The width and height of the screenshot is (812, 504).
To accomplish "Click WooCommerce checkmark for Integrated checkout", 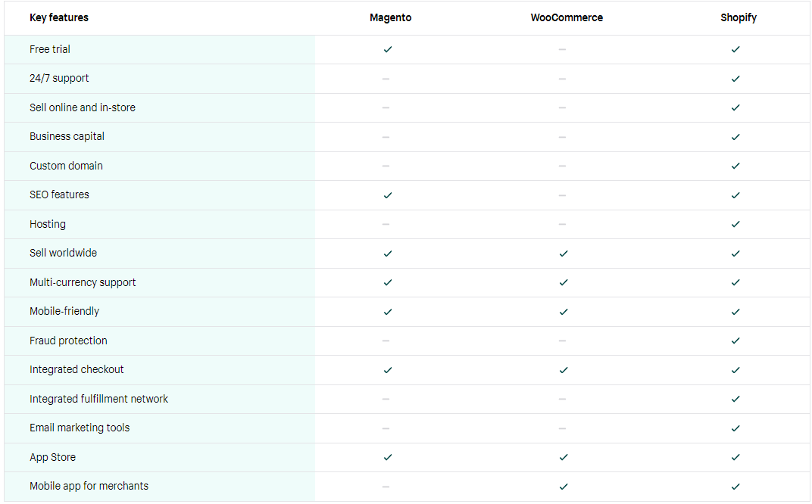I will click(x=564, y=370).
